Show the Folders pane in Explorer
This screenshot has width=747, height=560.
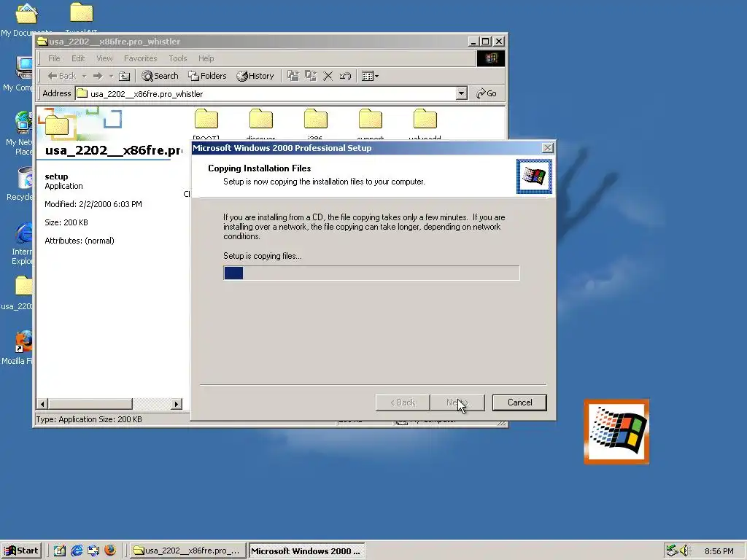[207, 76]
